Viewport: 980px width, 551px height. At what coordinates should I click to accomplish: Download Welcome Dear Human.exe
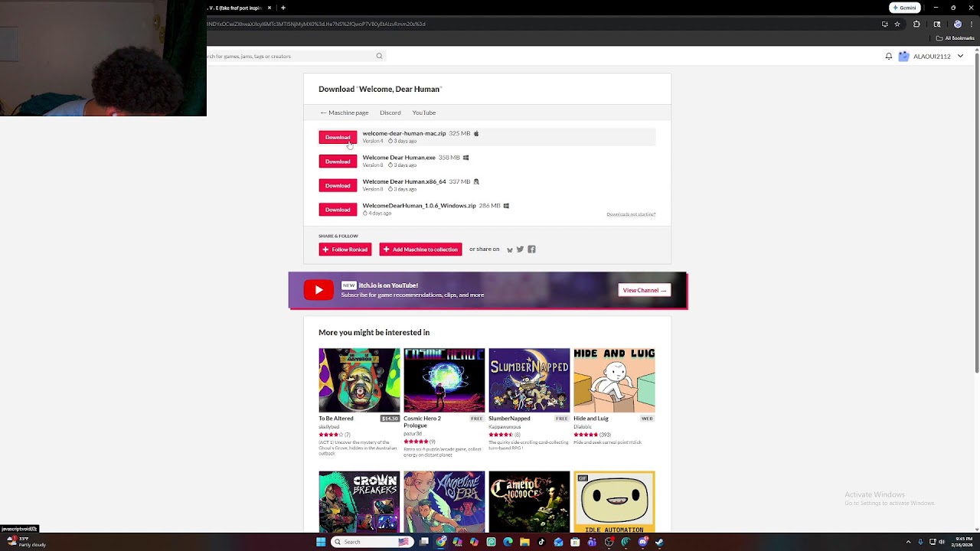click(x=338, y=161)
